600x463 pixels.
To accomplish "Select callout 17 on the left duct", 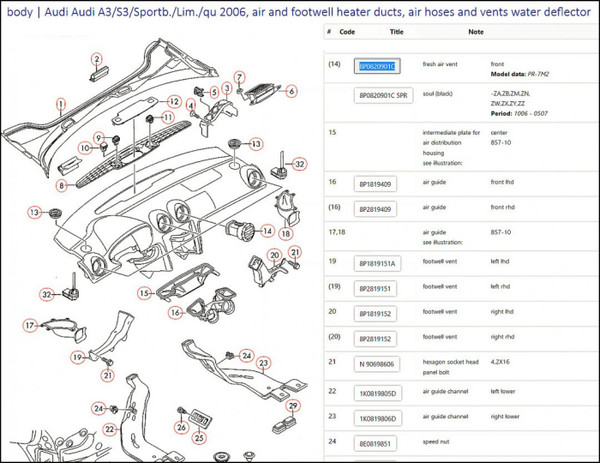I will (x=30, y=325).
